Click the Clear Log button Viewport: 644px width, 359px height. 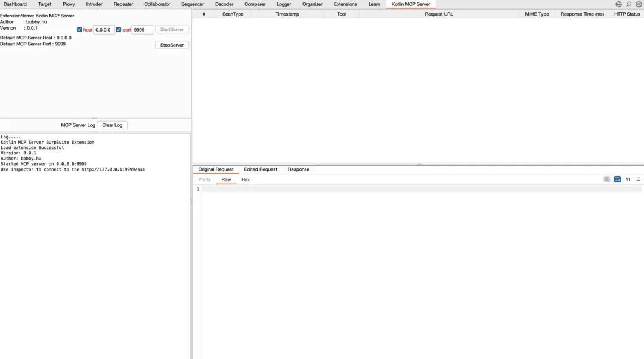112,125
